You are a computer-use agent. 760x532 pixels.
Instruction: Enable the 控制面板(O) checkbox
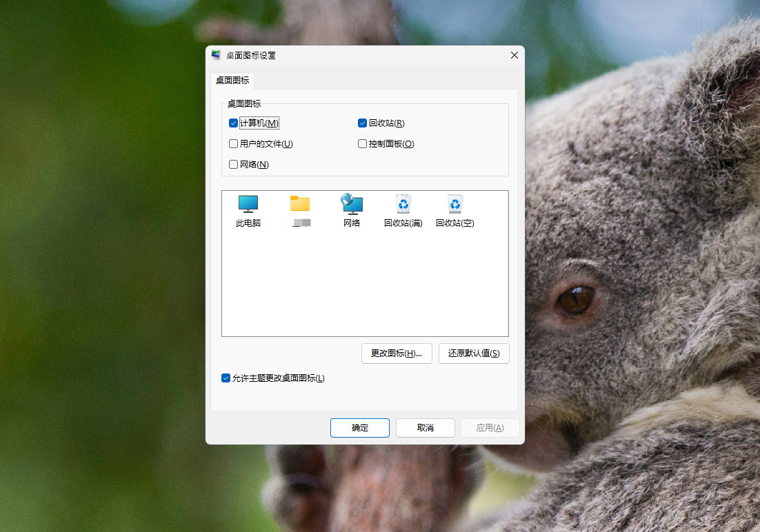[362, 144]
